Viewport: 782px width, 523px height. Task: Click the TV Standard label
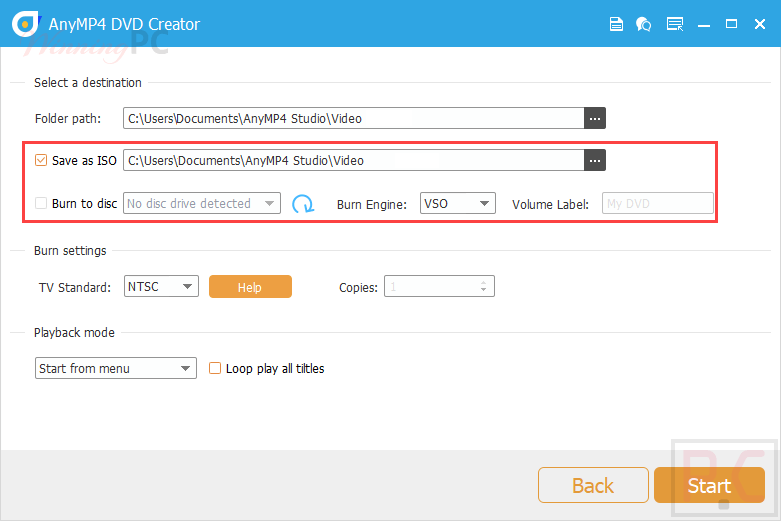coord(75,287)
